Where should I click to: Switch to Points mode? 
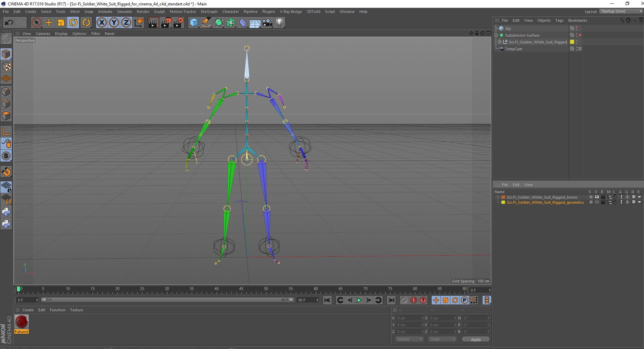click(6, 91)
